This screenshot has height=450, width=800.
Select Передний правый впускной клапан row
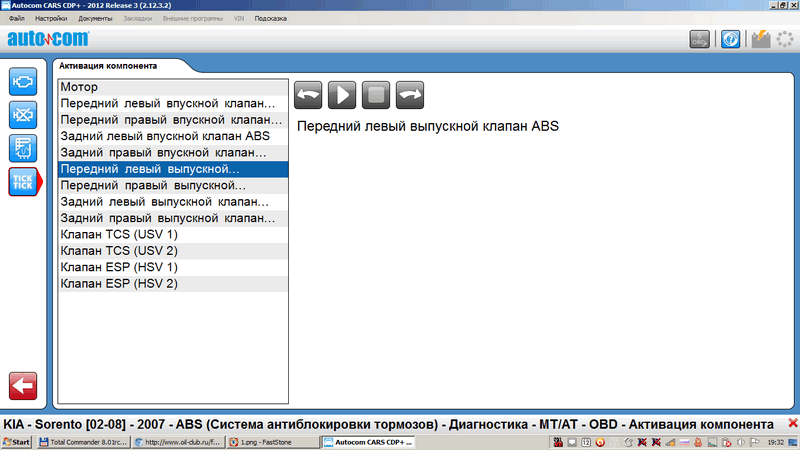click(x=173, y=120)
